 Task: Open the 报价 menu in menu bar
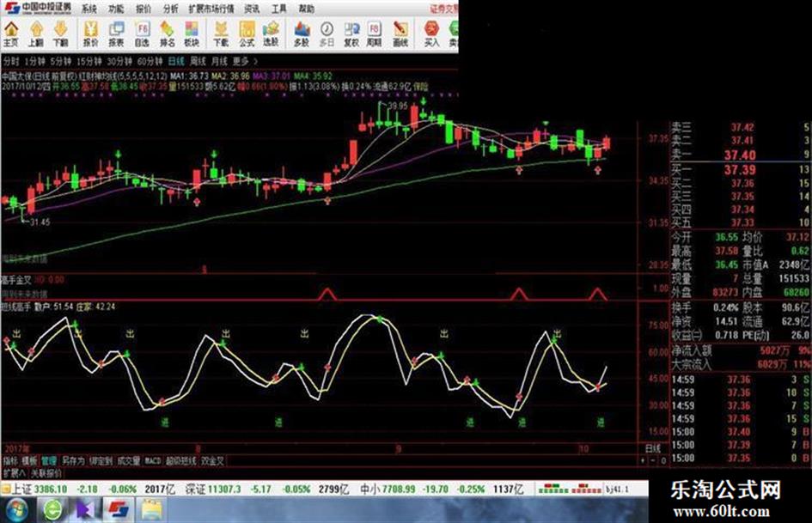[x=143, y=9]
